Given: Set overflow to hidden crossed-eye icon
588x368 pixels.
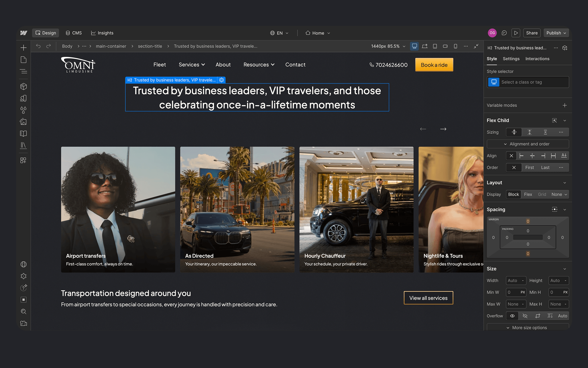Looking at the screenshot, I should [525, 316].
